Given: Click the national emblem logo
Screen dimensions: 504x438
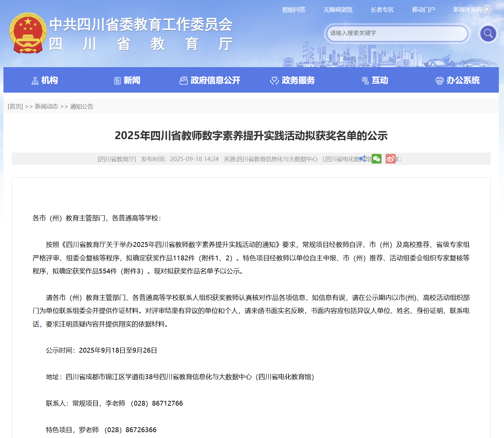Looking at the screenshot, I should coord(28,33).
